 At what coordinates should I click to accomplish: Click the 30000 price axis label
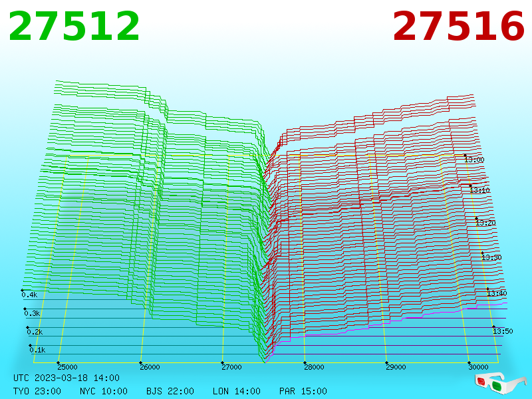(478, 367)
